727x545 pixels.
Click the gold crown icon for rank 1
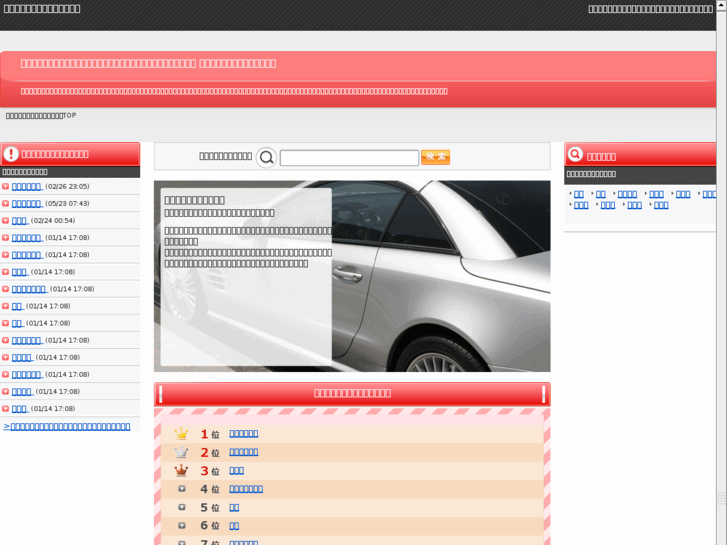coord(181,433)
